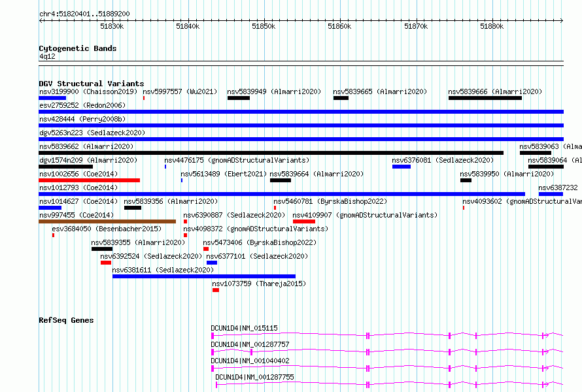The height and width of the screenshot is (392, 582).
Task: Click the DGV Structural Variants track heading
Action: coord(92,84)
